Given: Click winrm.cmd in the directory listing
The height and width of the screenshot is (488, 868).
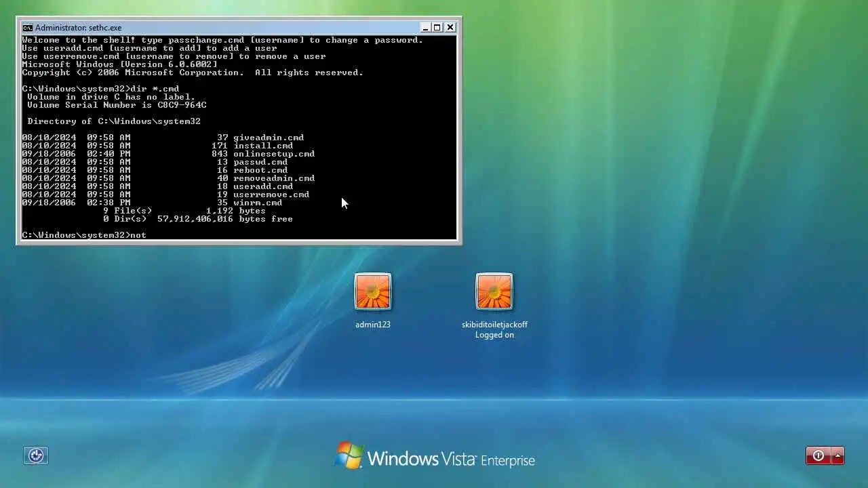Looking at the screenshot, I should click(x=258, y=203).
